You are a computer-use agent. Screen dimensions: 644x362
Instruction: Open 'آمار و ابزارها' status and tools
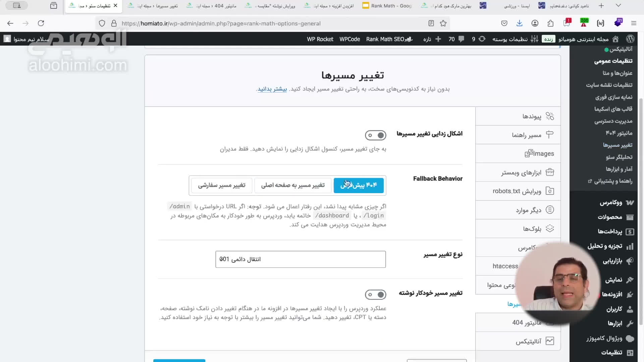point(619,169)
